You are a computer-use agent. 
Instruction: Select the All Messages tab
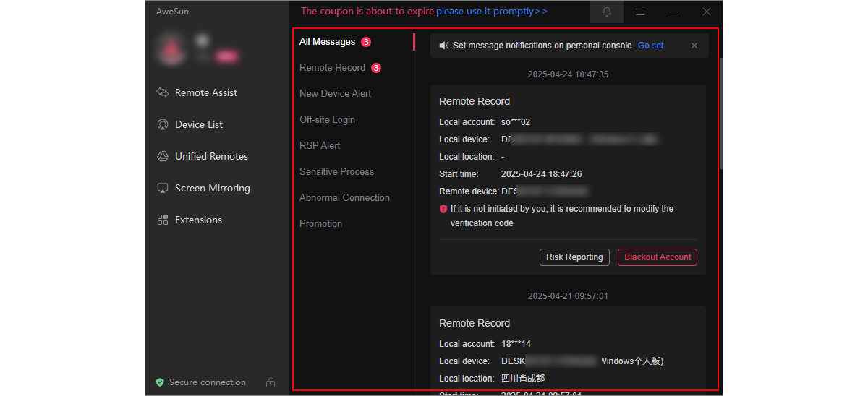click(x=328, y=42)
